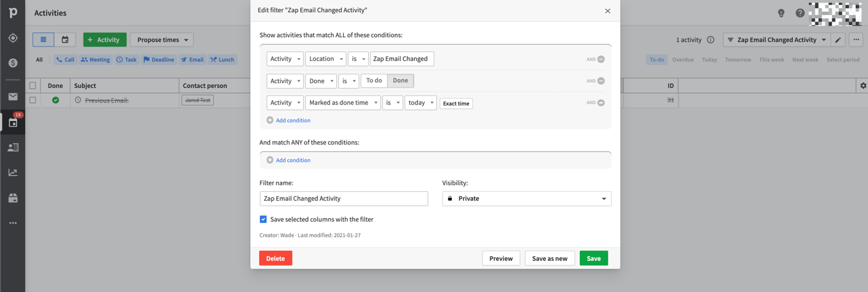Check the select-all header checkbox
This screenshot has width=868, height=292.
click(32, 86)
